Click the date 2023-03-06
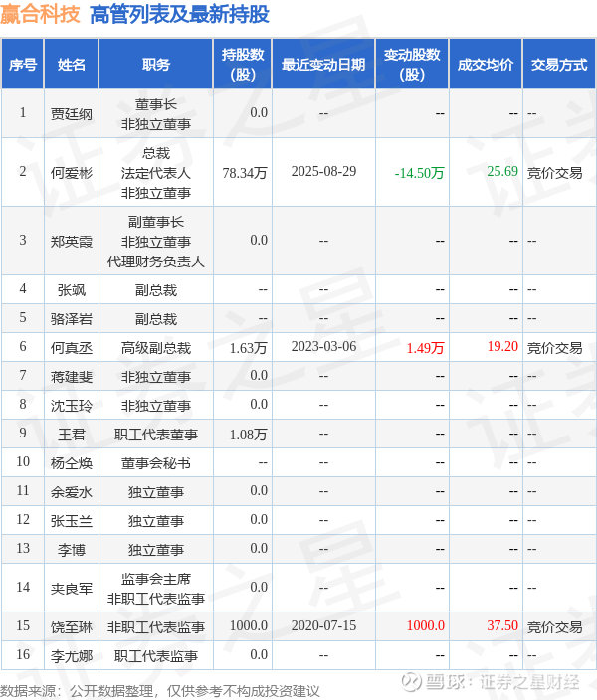Image resolution: width=597 pixels, height=700 pixels. (x=323, y=346)
